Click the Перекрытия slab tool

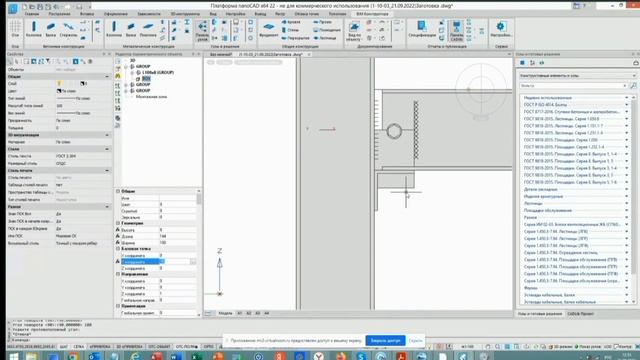(296, 38)
